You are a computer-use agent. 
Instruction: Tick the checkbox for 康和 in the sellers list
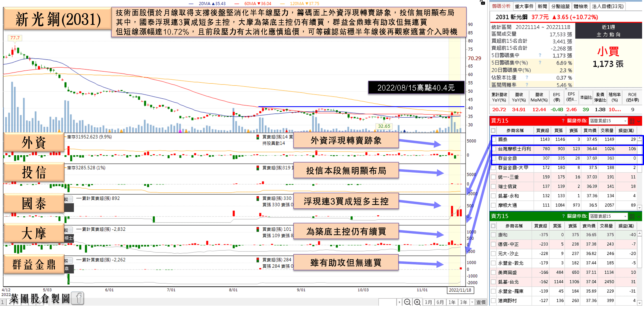[x=494, y=235]
